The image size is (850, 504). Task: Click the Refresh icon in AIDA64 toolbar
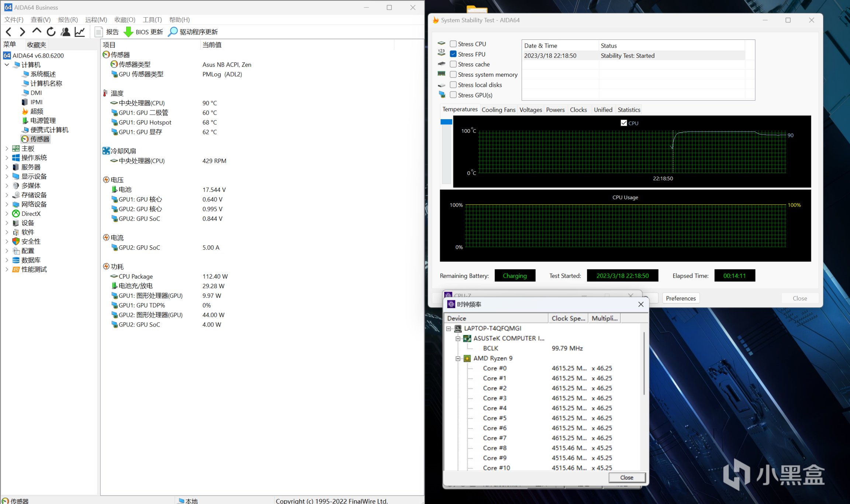tap(51, 32)
